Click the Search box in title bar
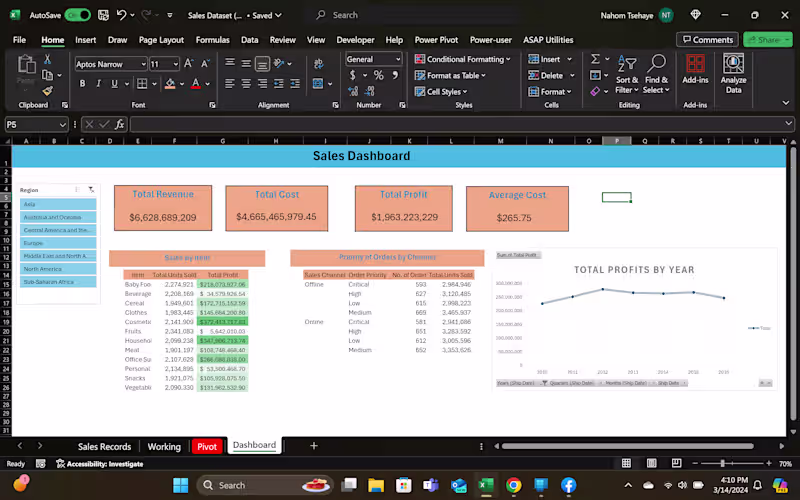Image resolution: width=800 pixels, height=500 pixels. [x=413, y=15]
